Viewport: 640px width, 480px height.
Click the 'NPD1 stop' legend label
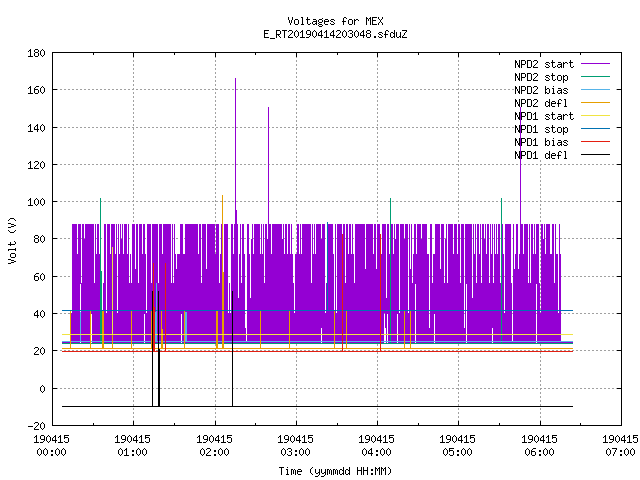click(541, 129)
